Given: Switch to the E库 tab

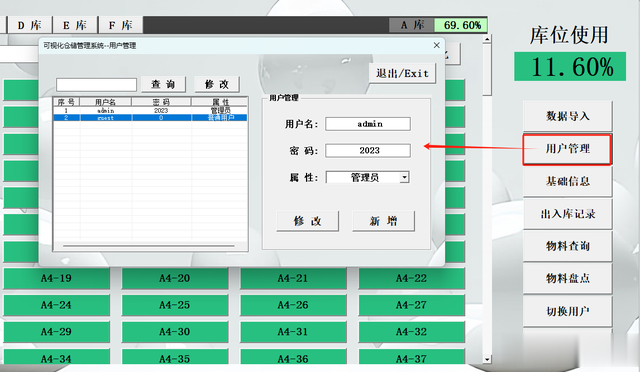Looking at the screenshot, I should (75, 26).
